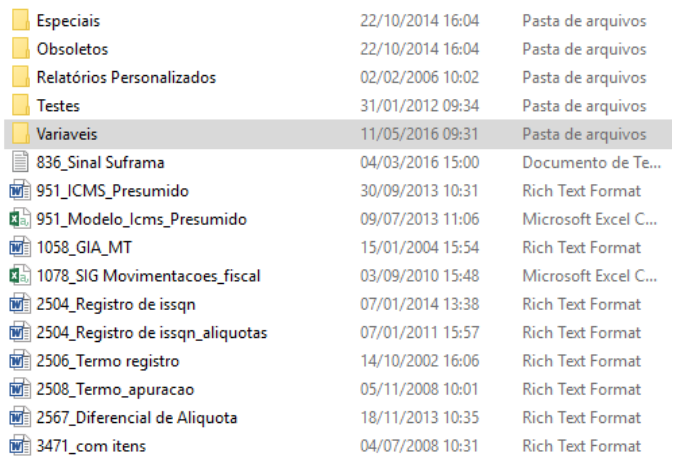
Task: Select the 951_ICMS_Presumido Word file icon
Action: click(20, 191)
